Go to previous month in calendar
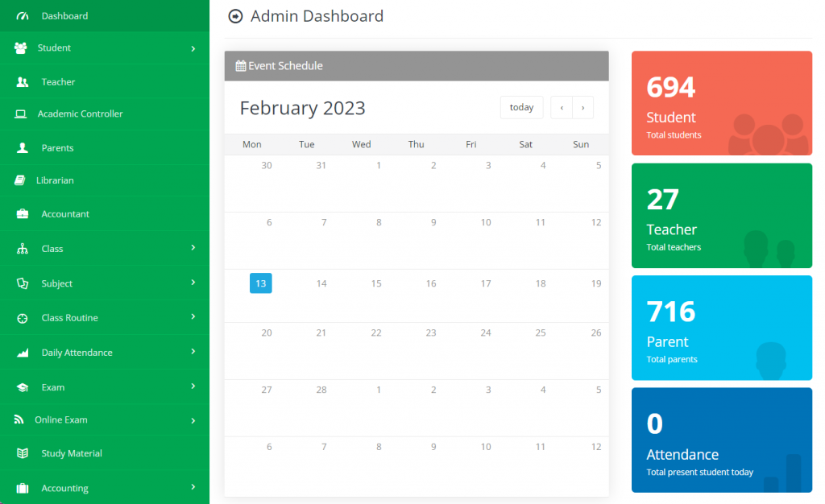825x504 pixels. click(x=562, y=108)
